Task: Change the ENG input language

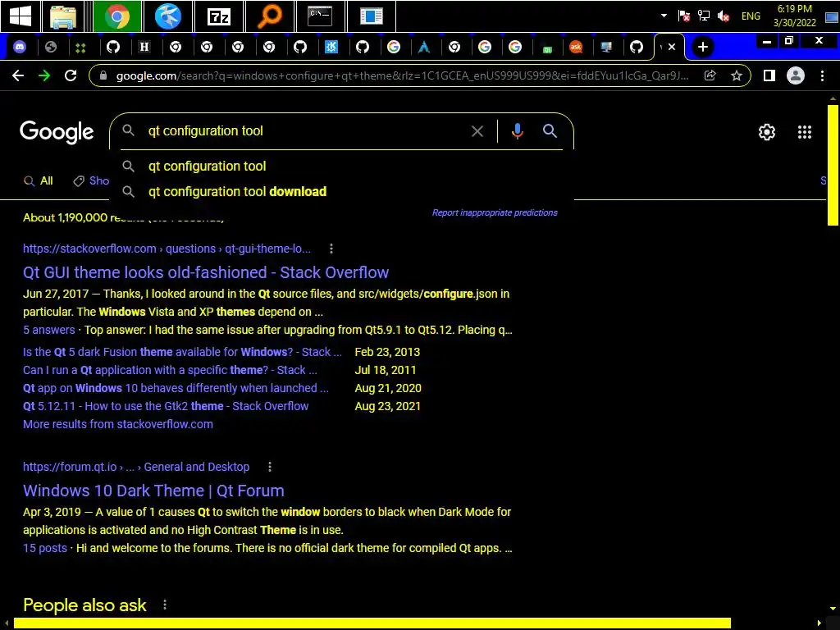Action: [751, 16]
